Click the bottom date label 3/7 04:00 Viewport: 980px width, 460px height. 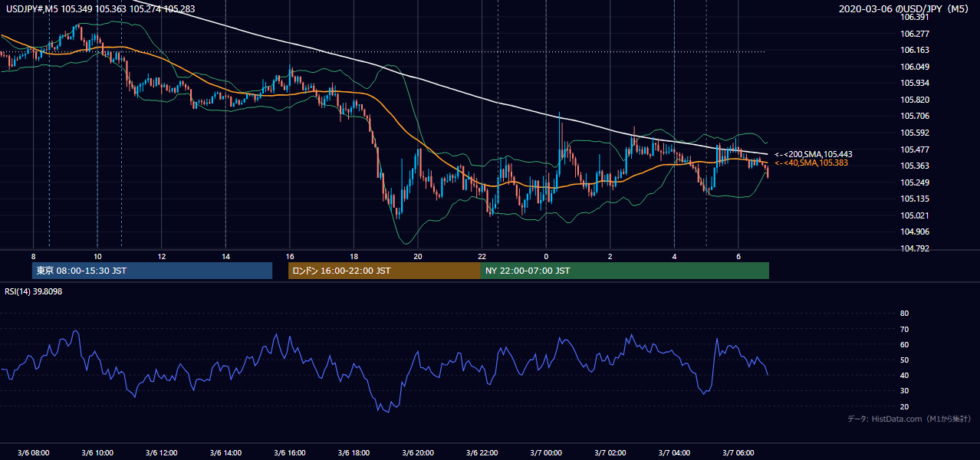tap(674, 453)
